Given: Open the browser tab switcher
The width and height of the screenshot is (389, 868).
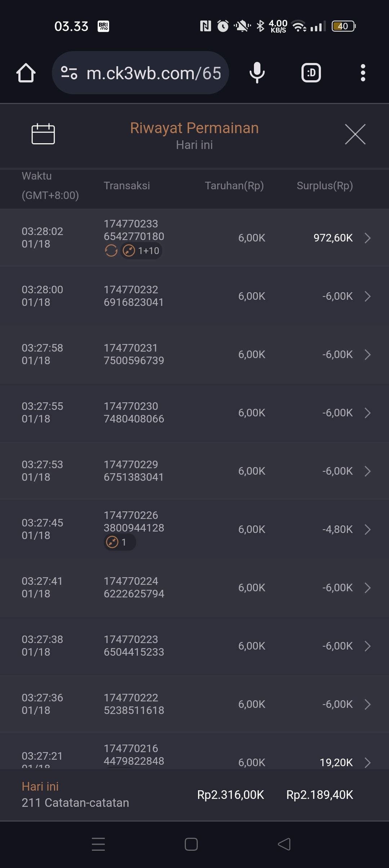Looking at the screenshot, I should (311, 73).
